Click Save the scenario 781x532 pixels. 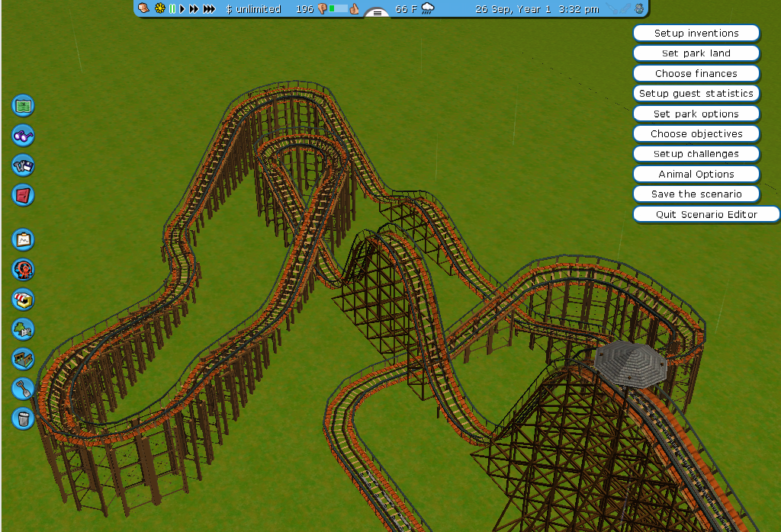(x=696, y=194)
